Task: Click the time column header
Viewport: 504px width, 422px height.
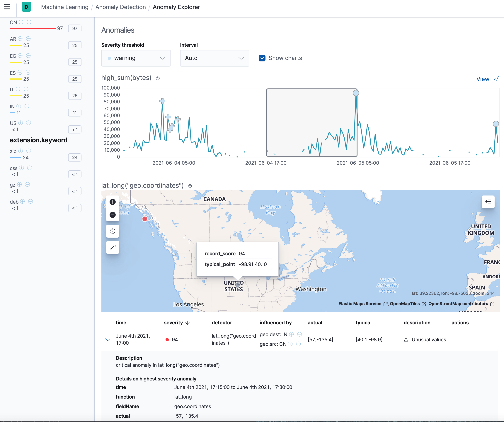Action: (x=121, y=322)
